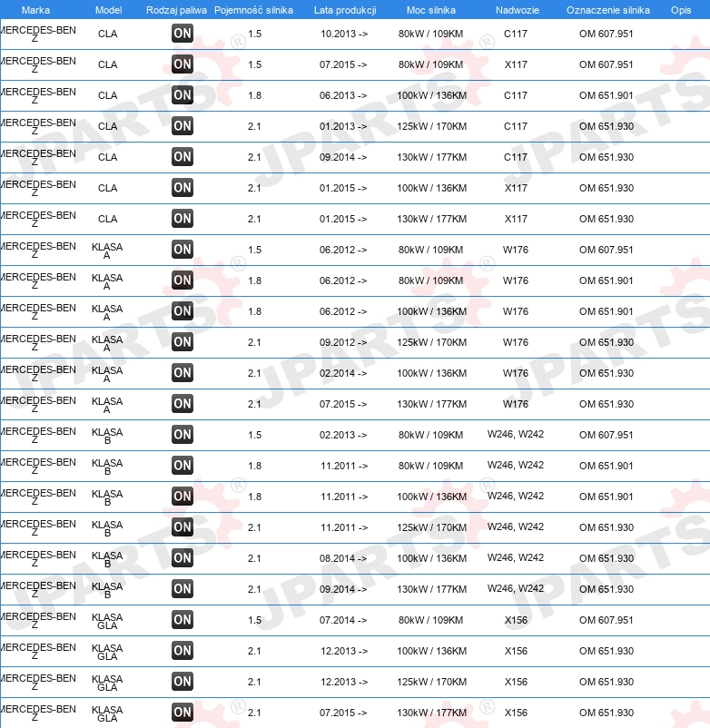The height and width of the screenshot is (728, 710).
Task: Click the ON badge in the Klasa A 09.2012 row
Action: coord(182,342)
